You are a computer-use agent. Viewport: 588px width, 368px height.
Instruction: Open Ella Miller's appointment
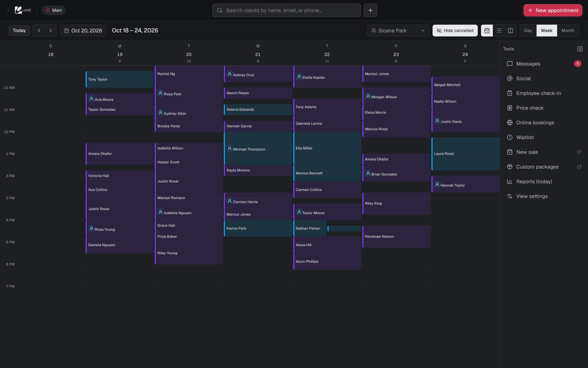[x=327, y=148]
